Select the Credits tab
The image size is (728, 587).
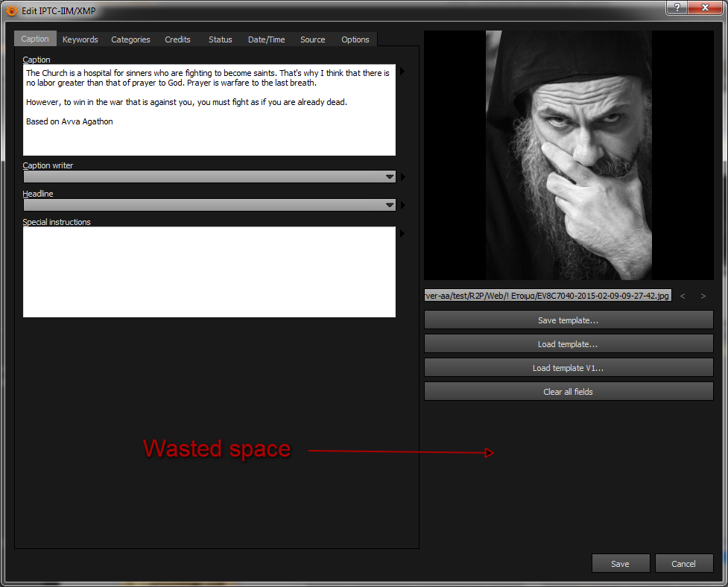[177, 39]
